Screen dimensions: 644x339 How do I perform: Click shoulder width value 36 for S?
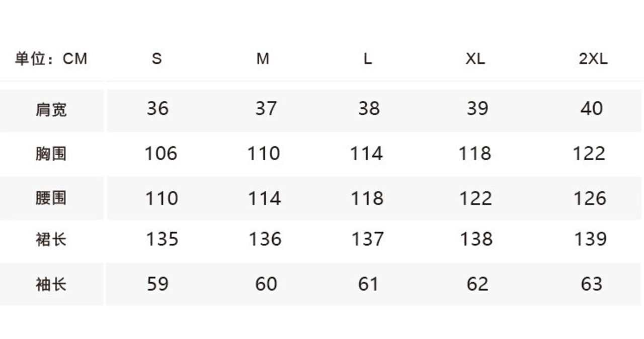(x=157, y=108)
